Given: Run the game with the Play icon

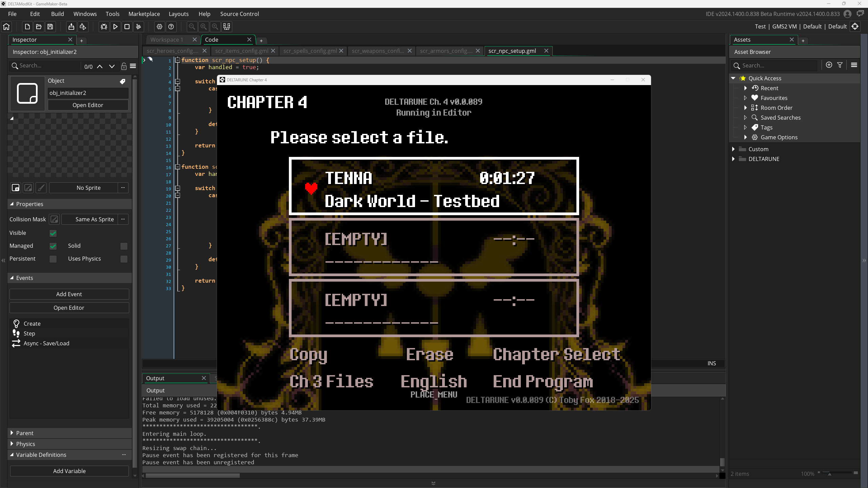Looking at the screenshot, I should (x=115, y=26).
